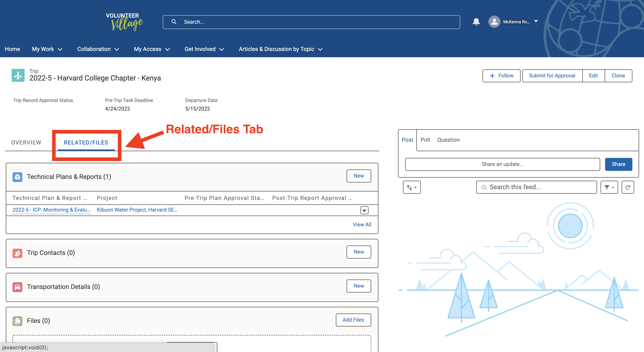Open the Collaboration navigation menu
The width and height of the screenshot is (644, 352).
98,49
